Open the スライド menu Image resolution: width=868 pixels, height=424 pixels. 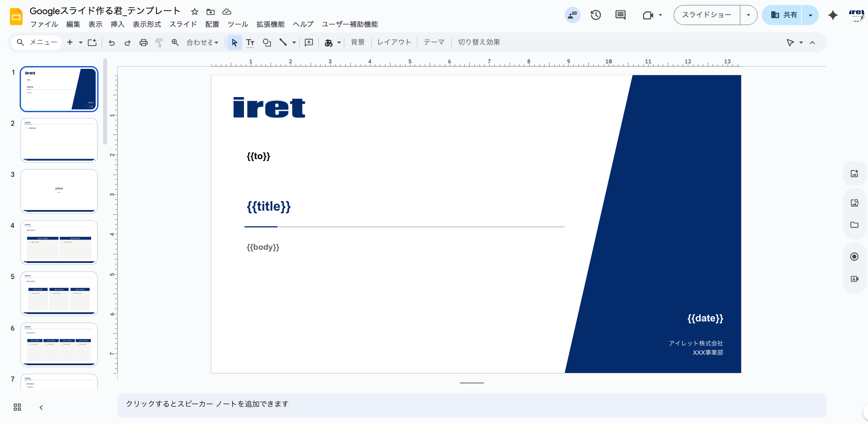183,24
